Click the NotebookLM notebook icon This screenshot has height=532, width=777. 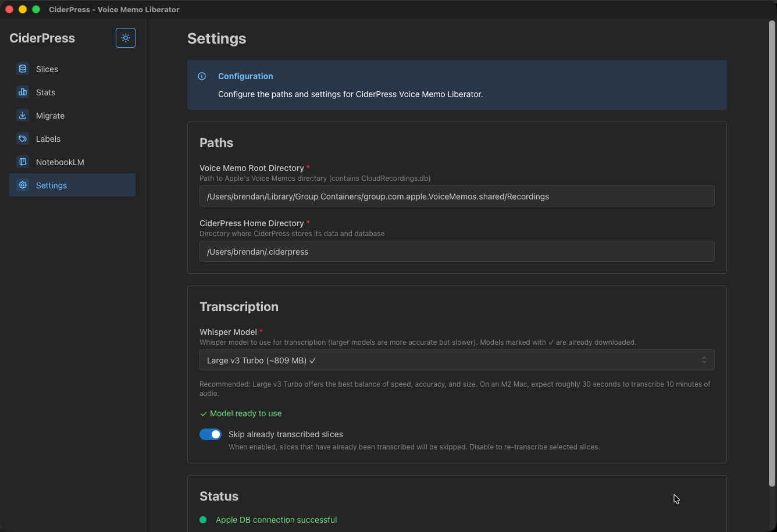23,162
